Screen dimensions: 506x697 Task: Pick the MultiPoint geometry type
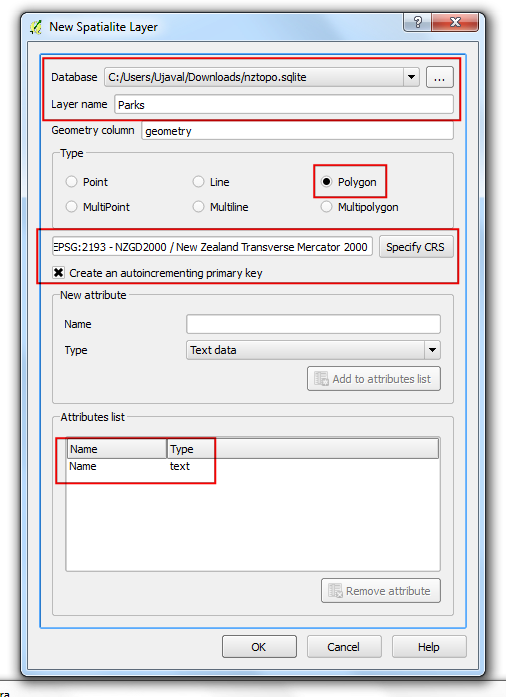tap(71, 207)
